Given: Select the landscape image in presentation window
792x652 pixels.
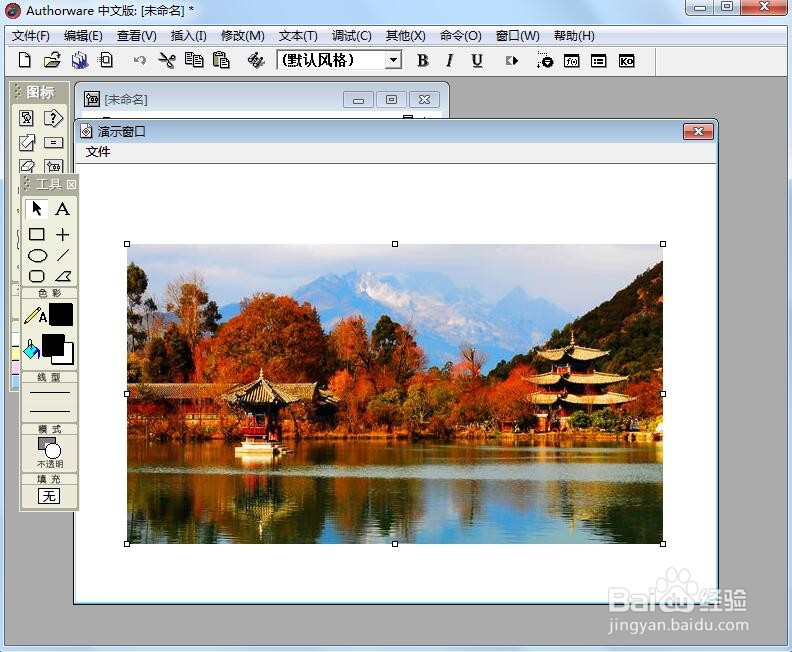Looking at the screenshot, I should (x=394, y=394).
